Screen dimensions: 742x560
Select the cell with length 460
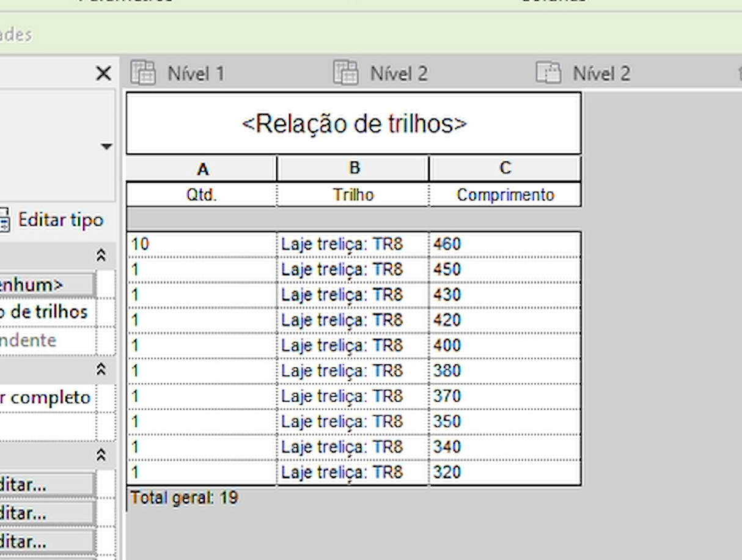505,245
